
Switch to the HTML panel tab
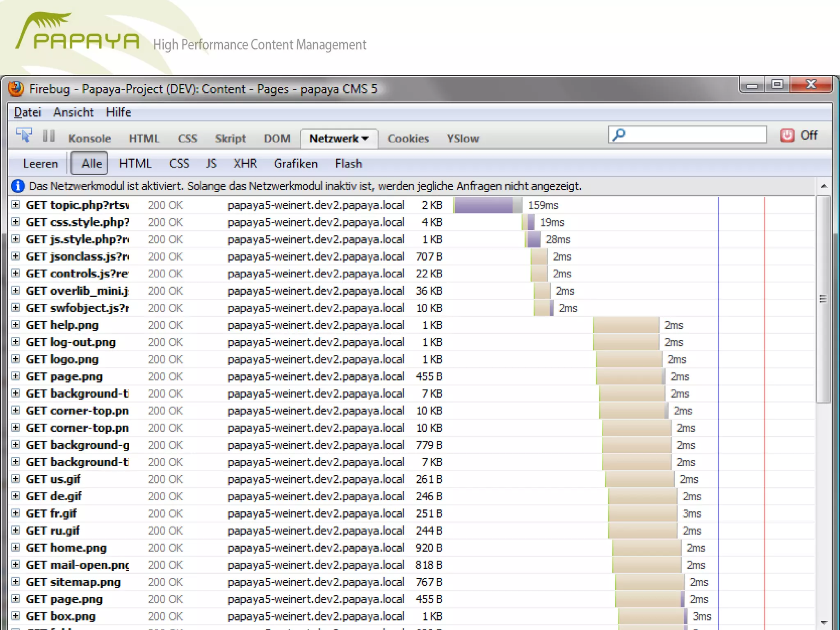[144, 139]
